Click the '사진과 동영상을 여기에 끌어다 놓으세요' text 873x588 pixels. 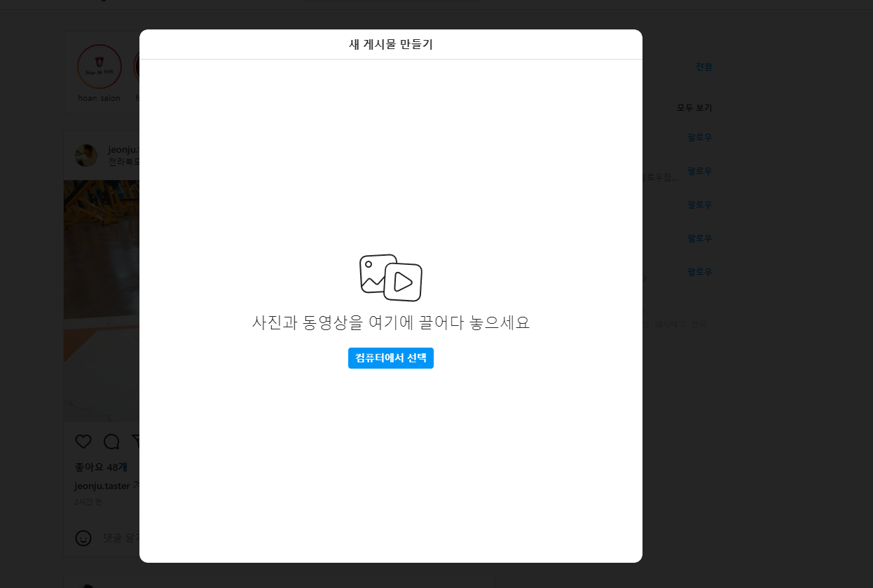click(391, 323)
